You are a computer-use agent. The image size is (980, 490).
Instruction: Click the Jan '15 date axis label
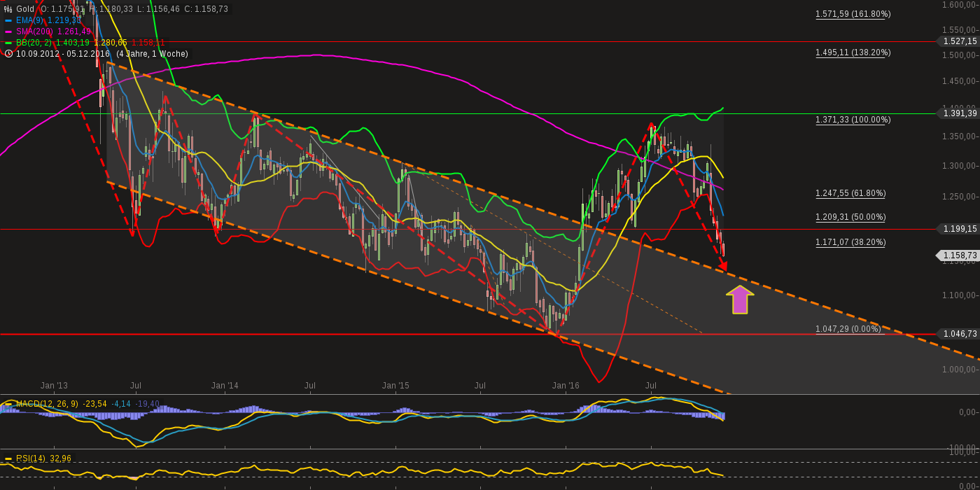(395, 386)
